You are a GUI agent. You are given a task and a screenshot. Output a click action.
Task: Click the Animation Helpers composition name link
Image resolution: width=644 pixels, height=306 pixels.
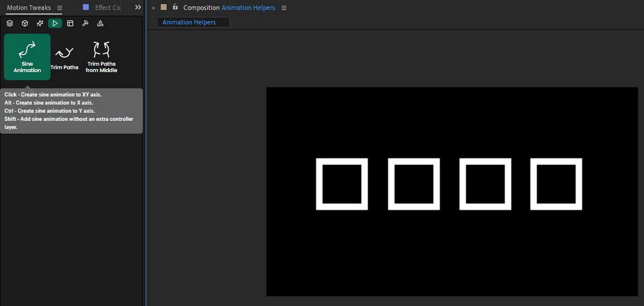pos(248,7)
